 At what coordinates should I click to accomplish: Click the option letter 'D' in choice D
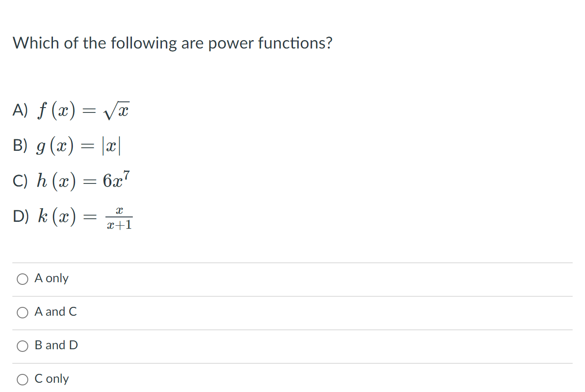19,216
